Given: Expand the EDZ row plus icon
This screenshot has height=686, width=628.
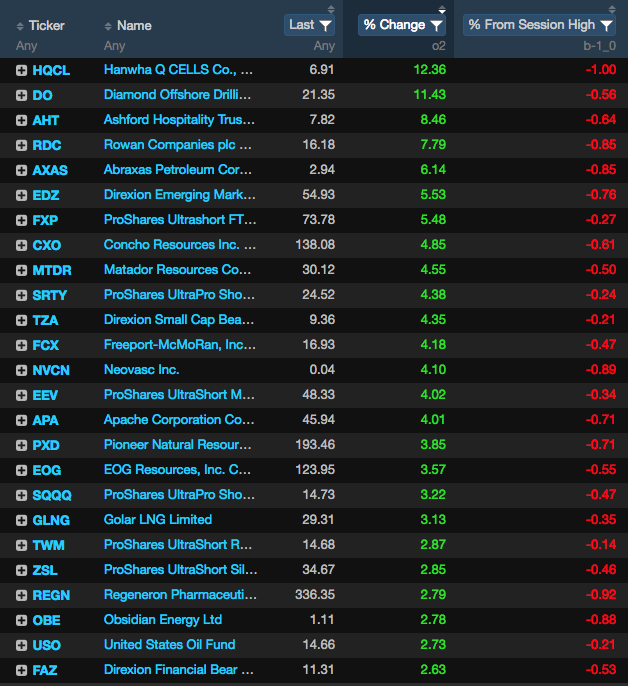Looking at the screenshot, I should coord(21,195).
